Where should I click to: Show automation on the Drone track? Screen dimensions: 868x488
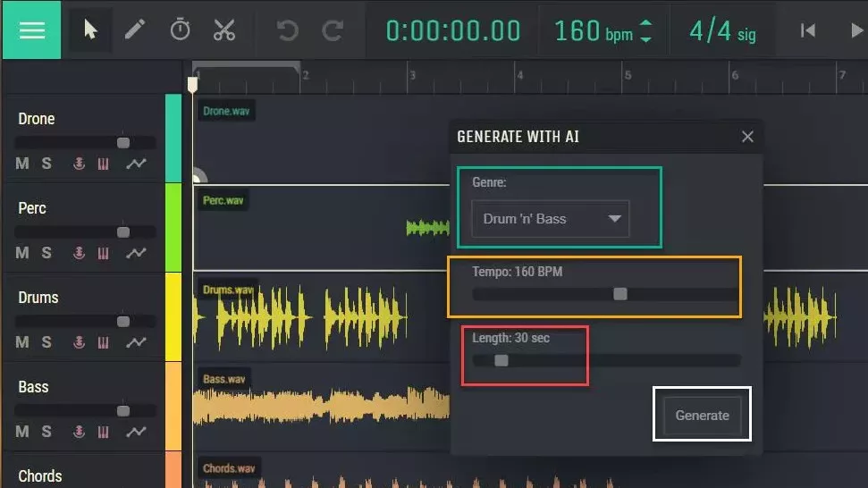(136, 164)
